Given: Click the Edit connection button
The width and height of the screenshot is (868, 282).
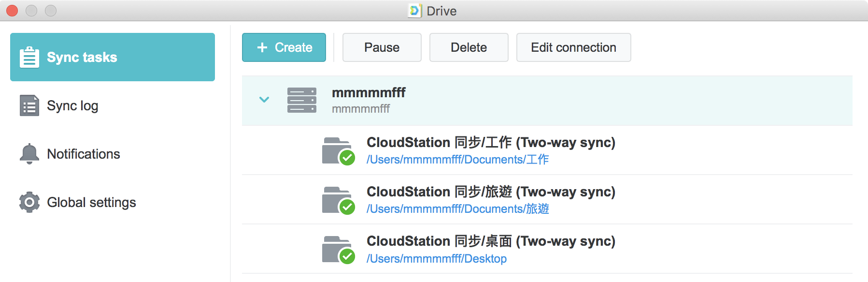Looking at the screenshot, I should point(573,47).
